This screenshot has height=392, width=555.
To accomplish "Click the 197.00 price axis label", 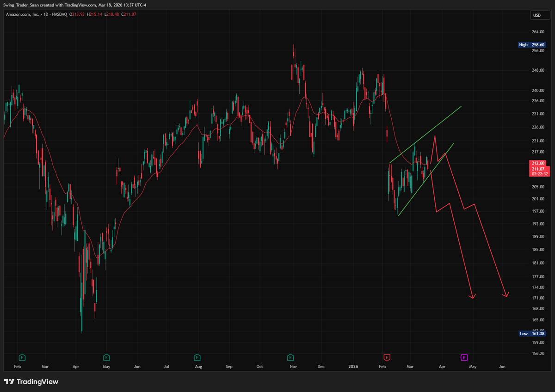I will coord(538,211).
